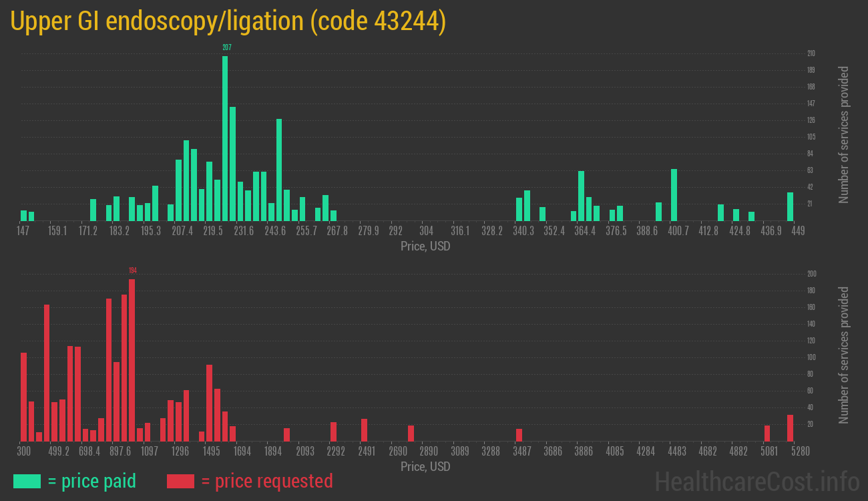
Task: Click the 1495 x-axis tick label
Action: [212, 452]
